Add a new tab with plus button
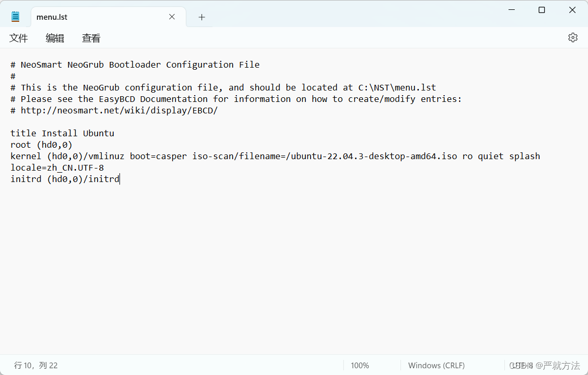The image size is (588, 375). [202, 17]
